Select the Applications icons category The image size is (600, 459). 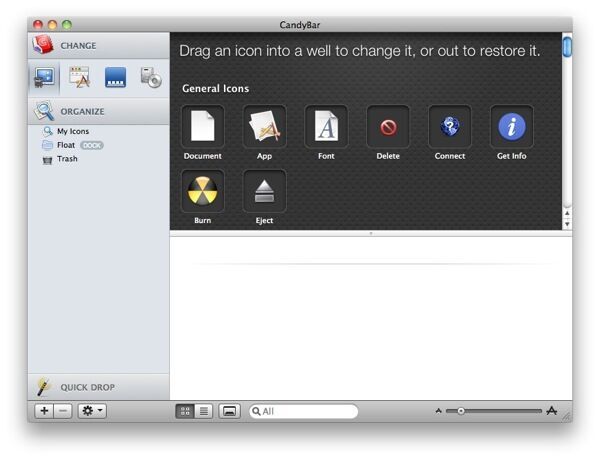coord(80,77)
